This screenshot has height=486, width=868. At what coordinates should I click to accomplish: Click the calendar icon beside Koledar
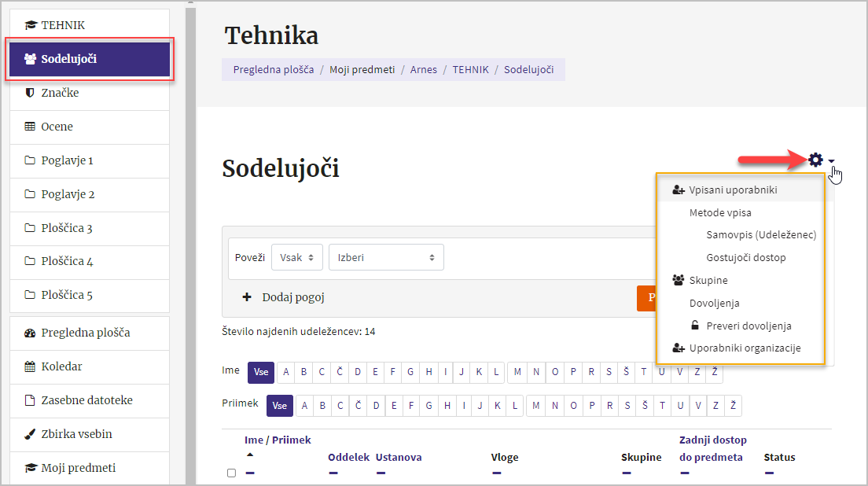(30, 366)
